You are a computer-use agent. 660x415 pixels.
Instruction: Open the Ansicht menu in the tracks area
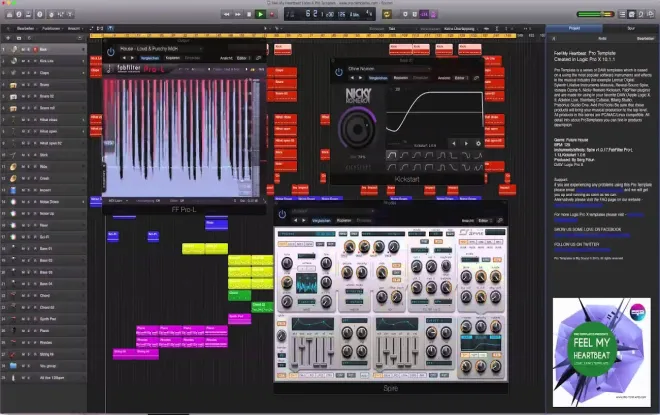[x=75, y=29]
